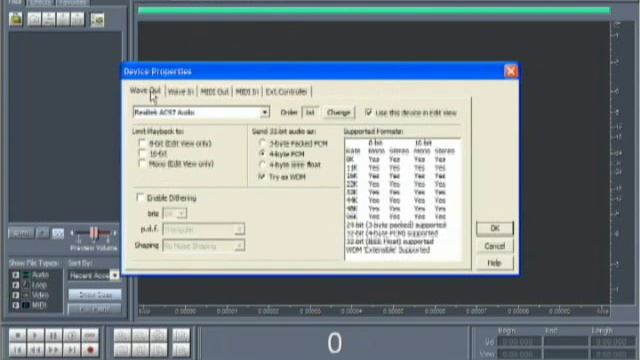Click the Organizer preview play button
Screen dimensions: 640x360
coord(42,233)
